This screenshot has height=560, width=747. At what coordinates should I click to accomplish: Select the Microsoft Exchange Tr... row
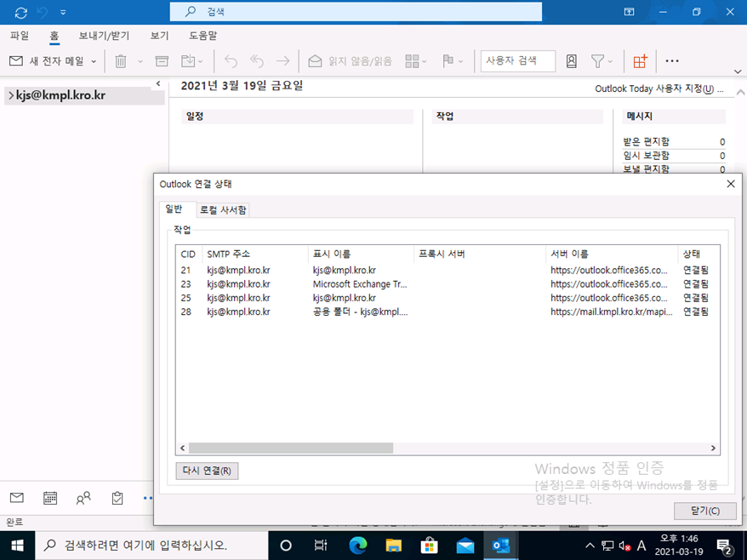click(447, 284)
